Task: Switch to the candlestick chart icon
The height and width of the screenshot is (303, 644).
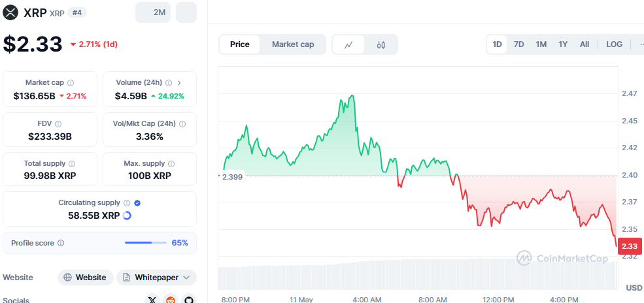Action: (x=381, y=44)
